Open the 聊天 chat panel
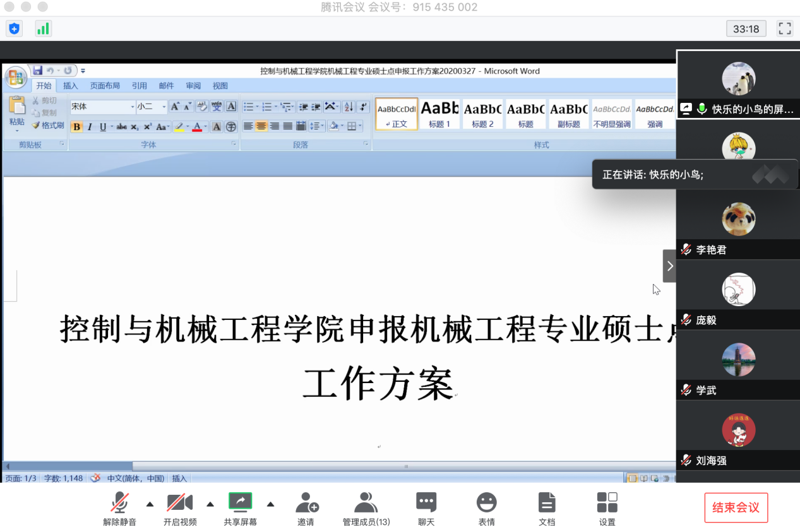Viewport: 800px width, 532px height. pyautogui.click(x=426, y=509)
